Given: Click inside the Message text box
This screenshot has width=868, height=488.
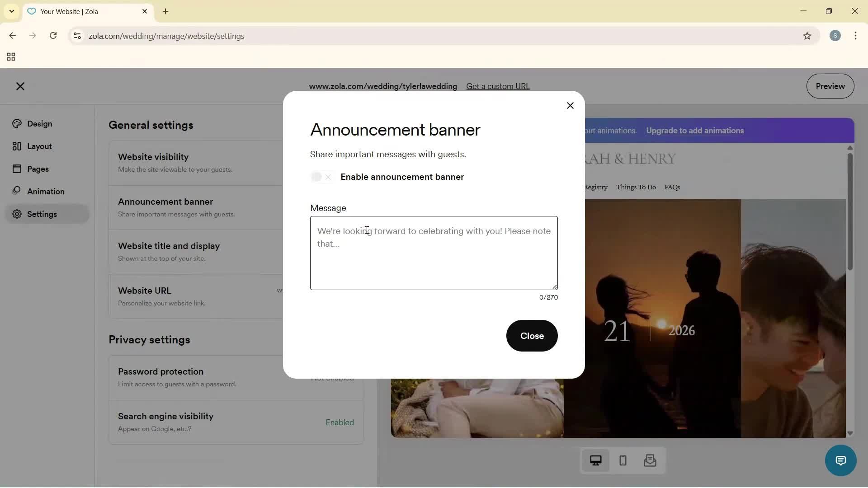Looking at the screenshot, I should click(x=434, y=253).
